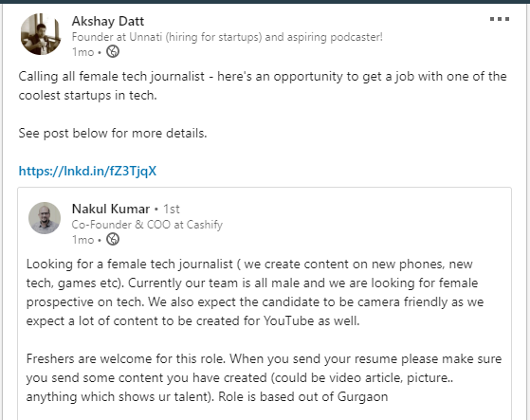Click the globe visibility icon under Akshay Datt
This screenshot has width=530, height=420.
113,52
